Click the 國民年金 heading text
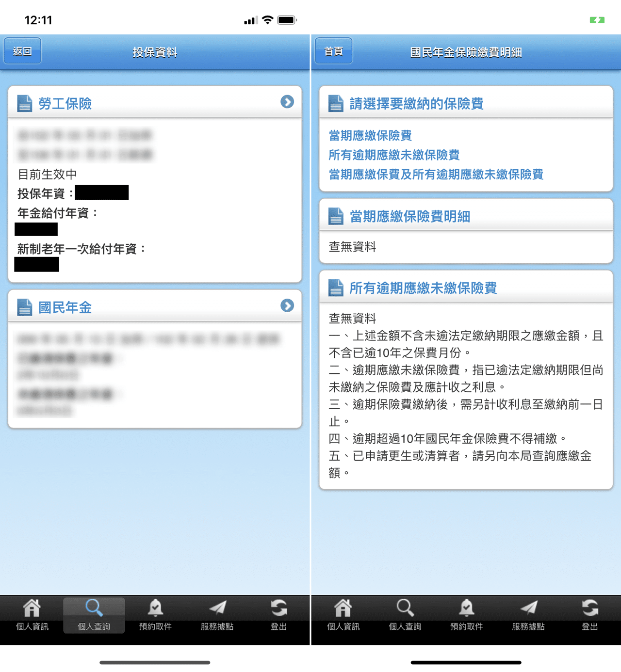 [65, 307]
